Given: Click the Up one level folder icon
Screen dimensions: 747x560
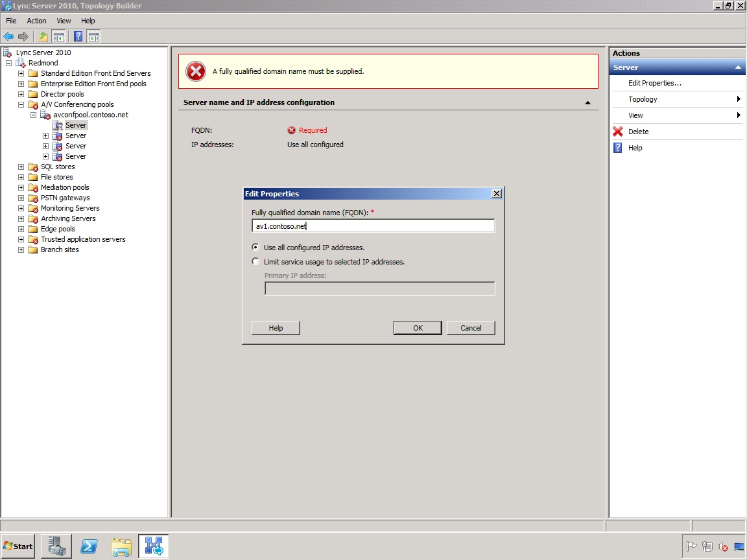Looking at the screenshot, I should (x=43, y=37).
